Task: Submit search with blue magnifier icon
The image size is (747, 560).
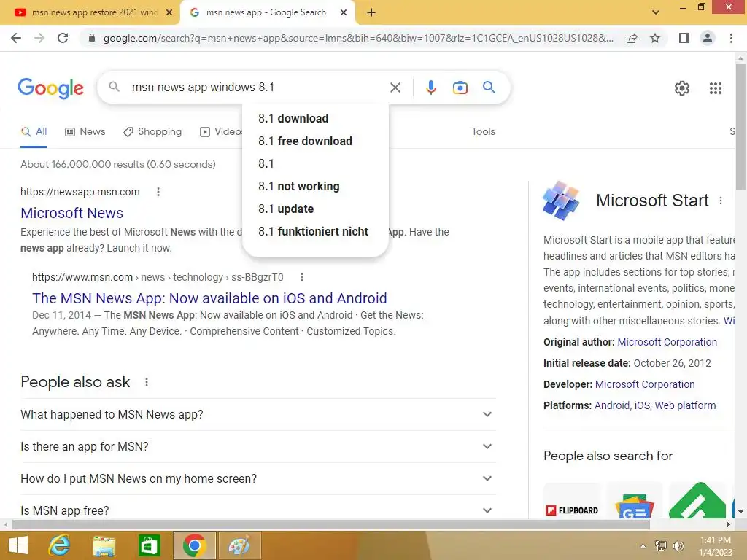Action: pyautogui.click(x=489, y=87)
